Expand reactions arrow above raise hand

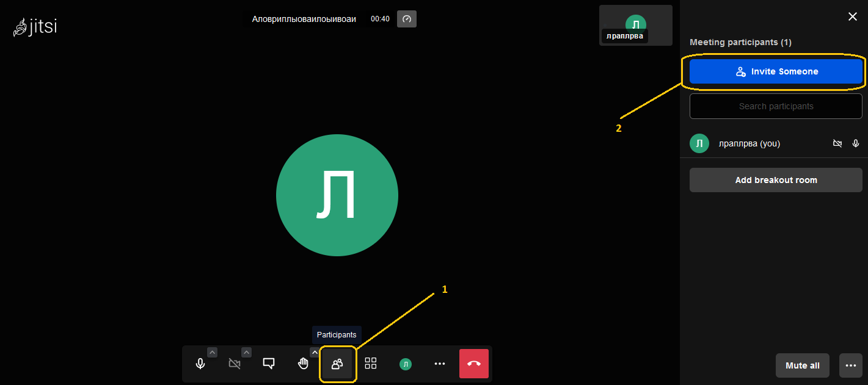(315, 352)
